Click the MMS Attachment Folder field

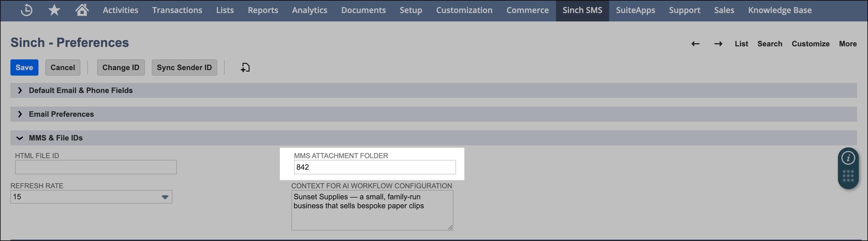[x=375, y=167]
